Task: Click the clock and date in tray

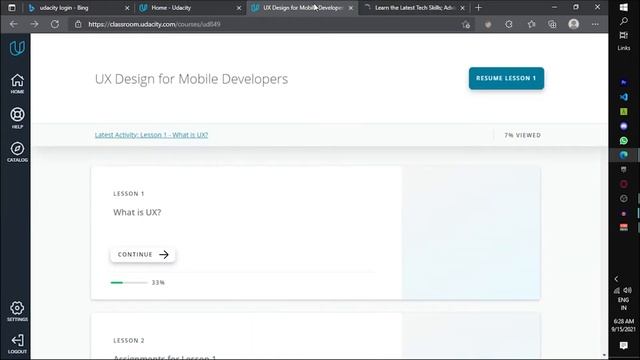Action: pyautogui.click(x=624, y=325)
